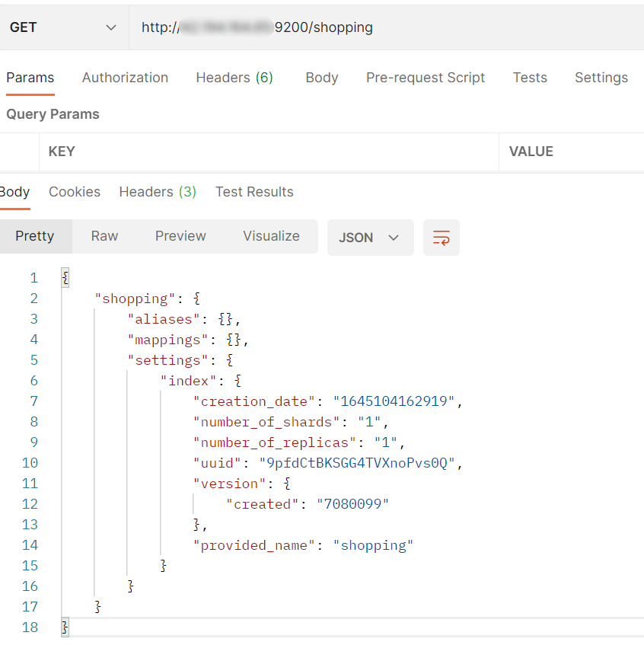Select the Pretty response view
The width and height of the screenshot is (644, 645).
tap(35, 236)
